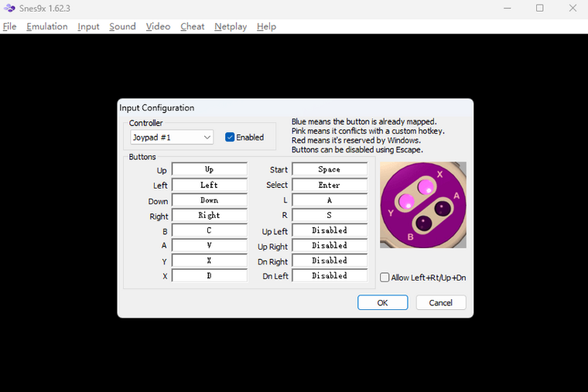This screenshot has width=588, height=392.
Task: Click the Snes9x app icon in title bar
Action: point(9,8)
